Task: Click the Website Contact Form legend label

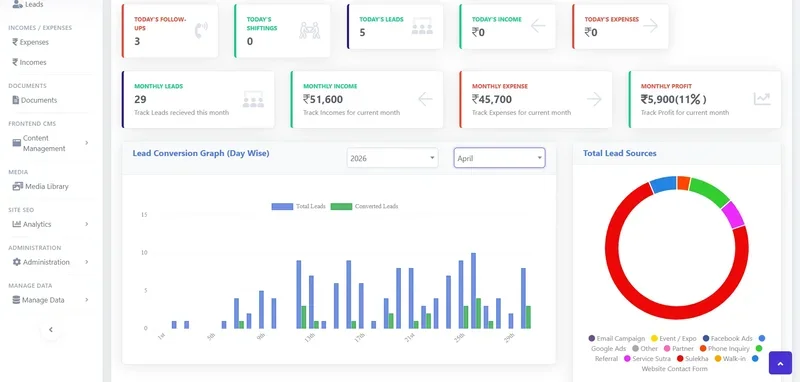Action: pyautogui.click(x=674, y=369)
